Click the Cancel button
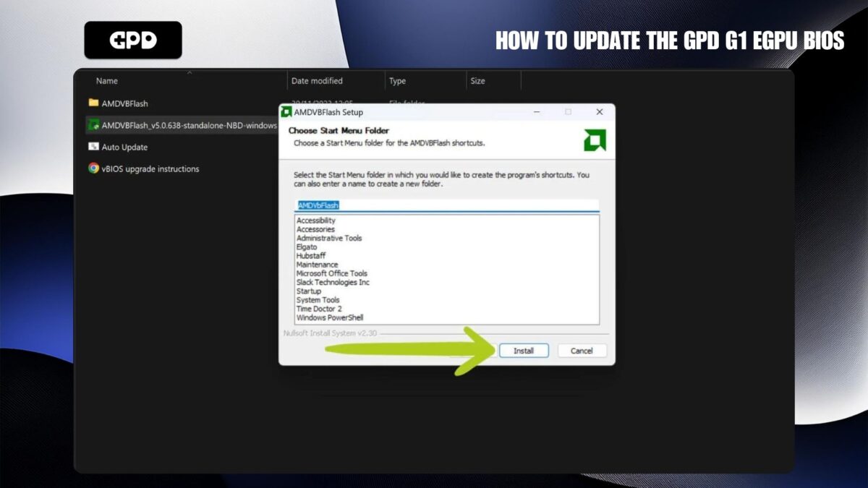Image resolution: width=868 pixels, height=488 pixels. click(x=582, y=351)
